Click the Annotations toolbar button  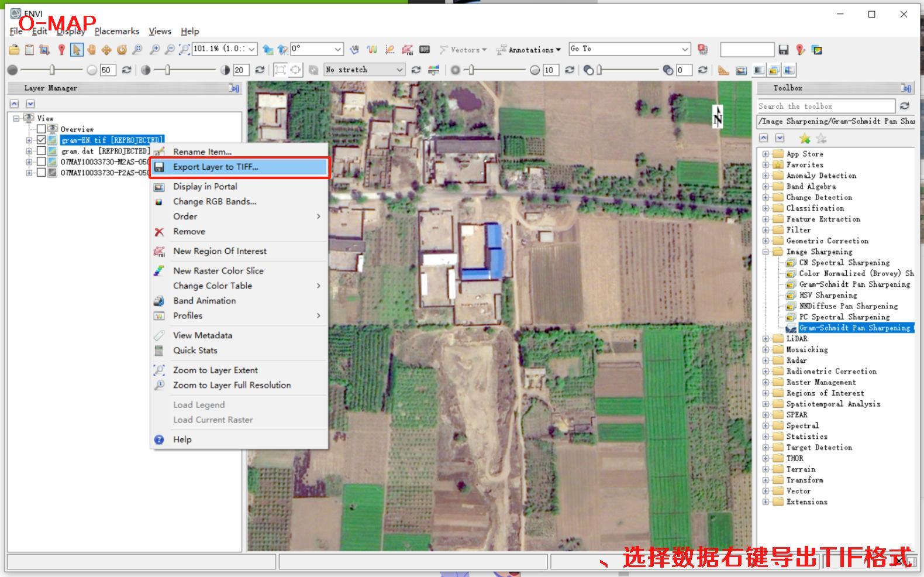(529, 50)
